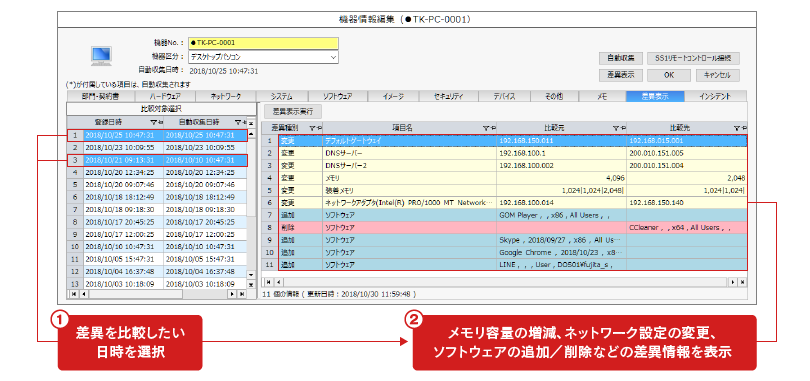Select the 差異表示 tab
This screenshot has width=810, height=381.
coord(655,97)
